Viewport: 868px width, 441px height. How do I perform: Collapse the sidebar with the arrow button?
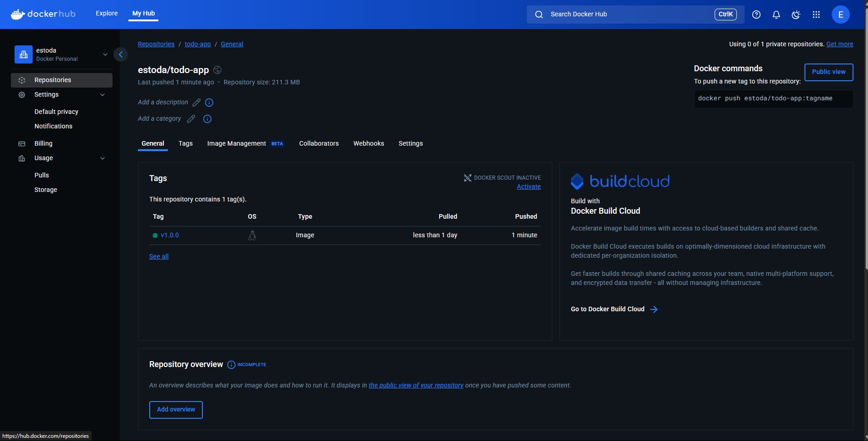(x=121, y=54)
